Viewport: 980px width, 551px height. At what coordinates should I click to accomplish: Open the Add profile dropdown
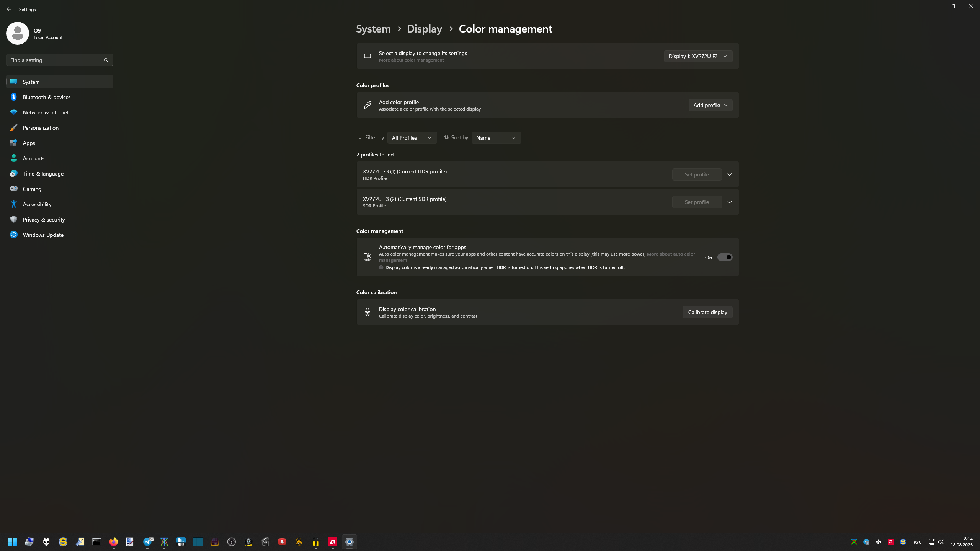click(710, 105)
